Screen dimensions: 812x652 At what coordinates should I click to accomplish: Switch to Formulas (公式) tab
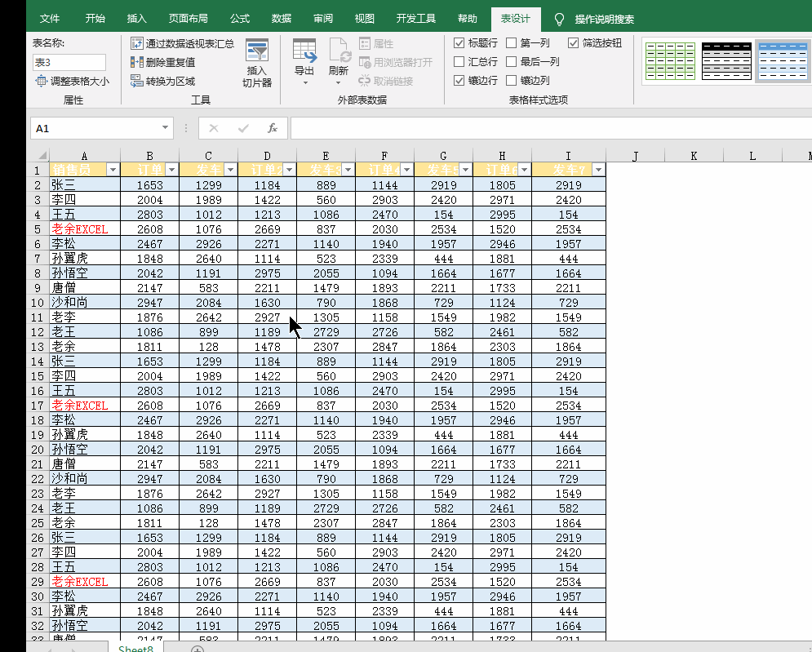240,19
